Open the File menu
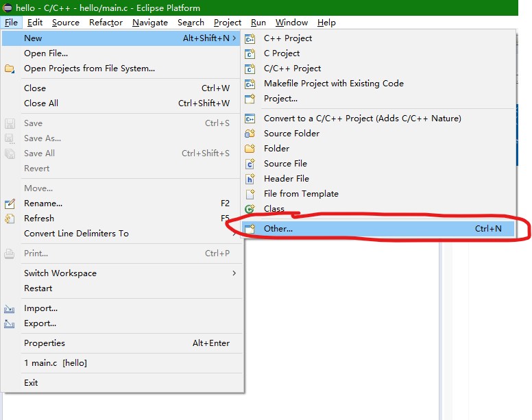 (x=11, y=23)
